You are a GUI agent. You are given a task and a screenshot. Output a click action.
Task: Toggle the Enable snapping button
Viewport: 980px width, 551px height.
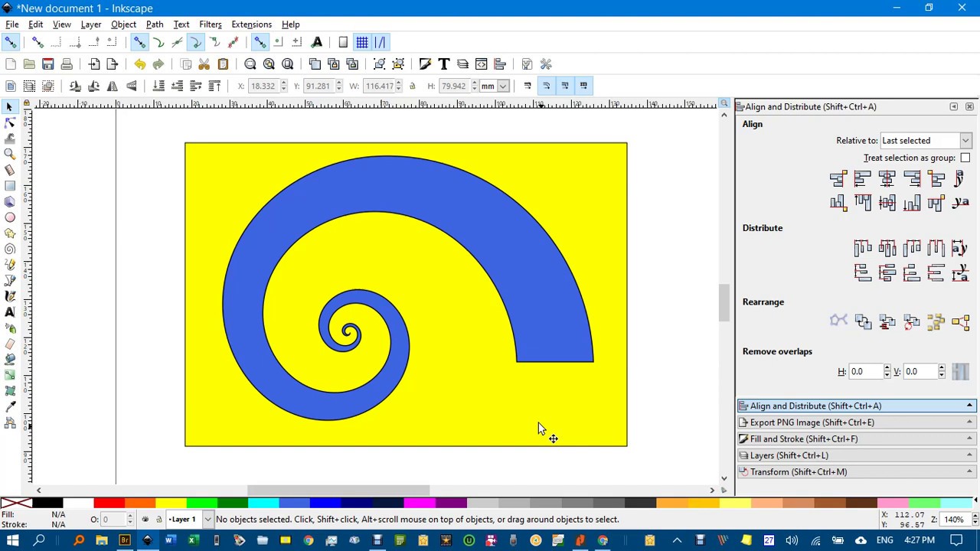point(11,42)
